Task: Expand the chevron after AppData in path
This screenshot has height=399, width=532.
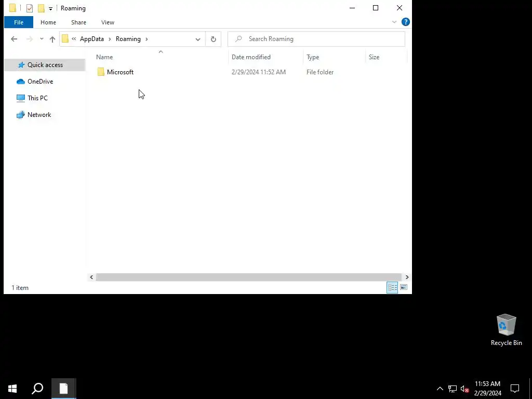Action: coord(110,39)
